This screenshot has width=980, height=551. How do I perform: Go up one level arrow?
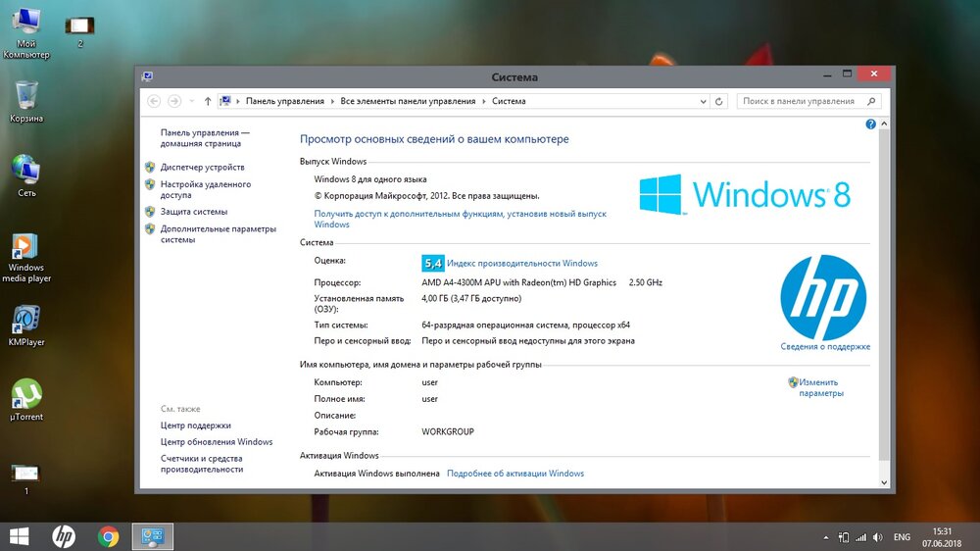208,101
